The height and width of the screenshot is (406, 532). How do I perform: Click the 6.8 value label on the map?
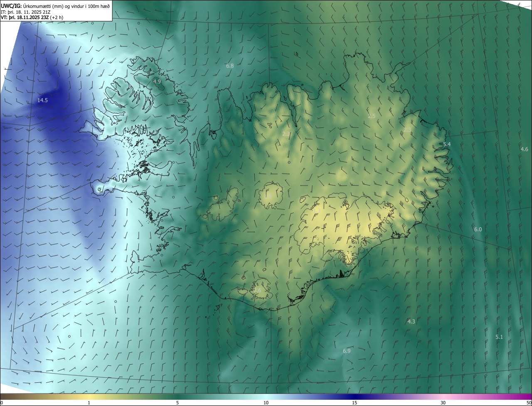pyautogui.click(x=230, y=66)
